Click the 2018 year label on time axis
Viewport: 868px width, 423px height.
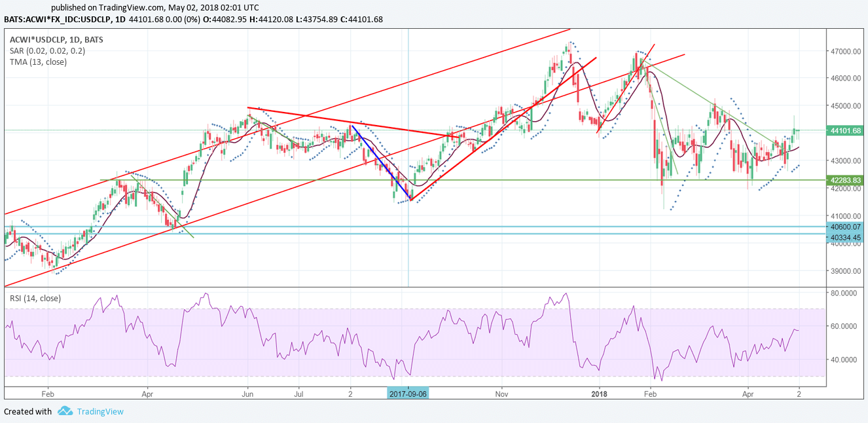600,395
